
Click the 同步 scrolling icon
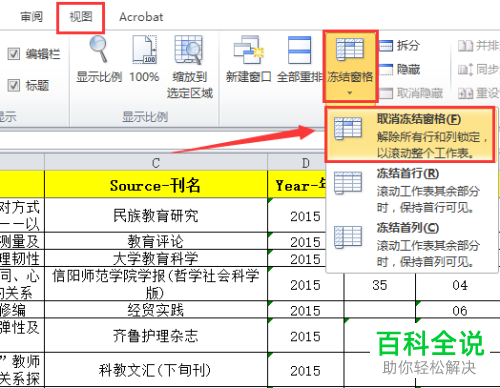(x=466, y=70)
